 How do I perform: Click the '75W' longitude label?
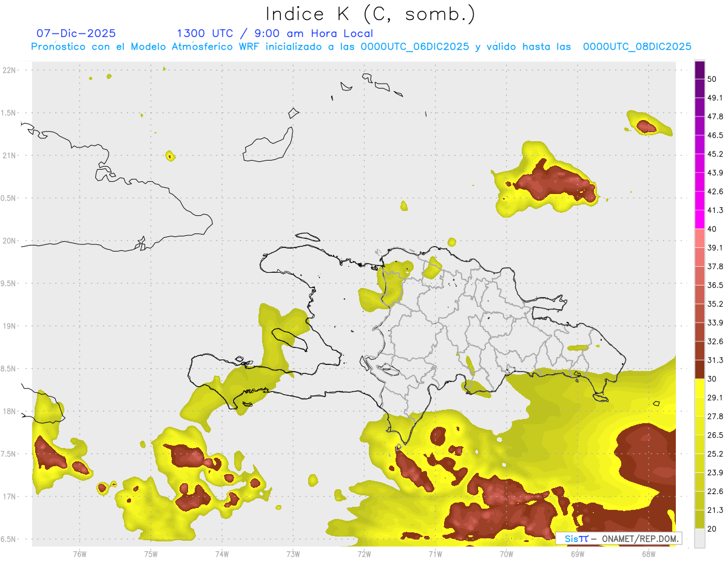[151, 554]
